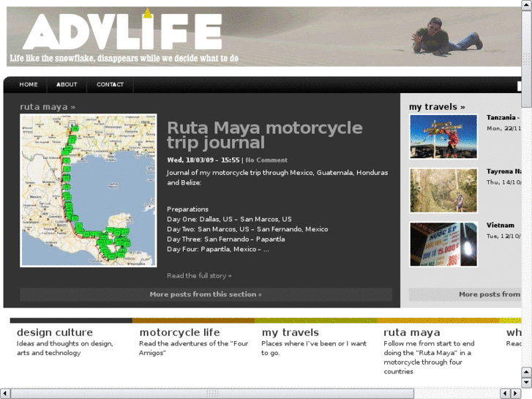Click the man lying on sand dune photo

pos(447,37)
